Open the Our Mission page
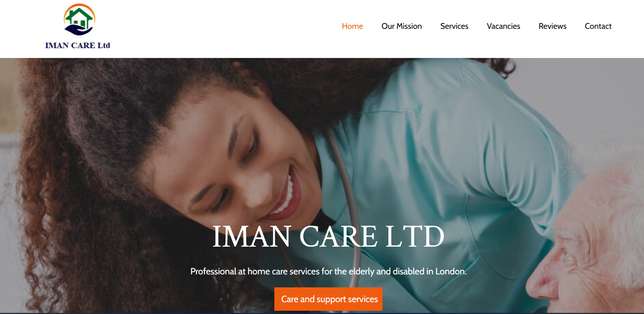 click(402, 26)
